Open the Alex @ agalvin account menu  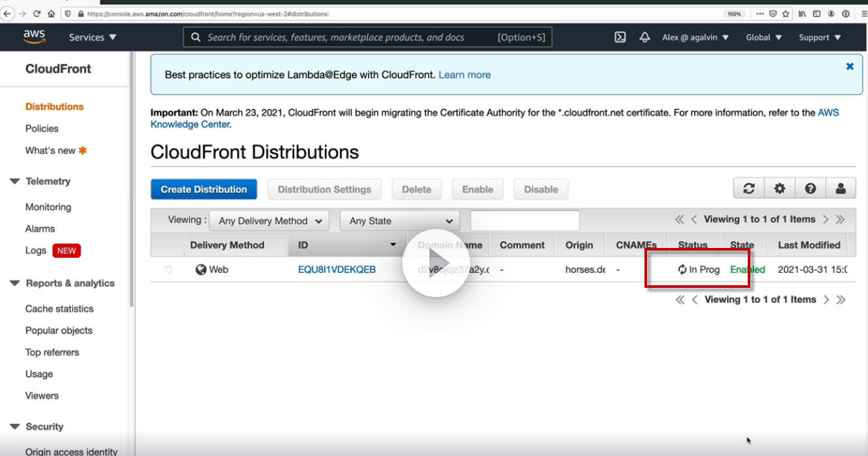pos(695,37)
